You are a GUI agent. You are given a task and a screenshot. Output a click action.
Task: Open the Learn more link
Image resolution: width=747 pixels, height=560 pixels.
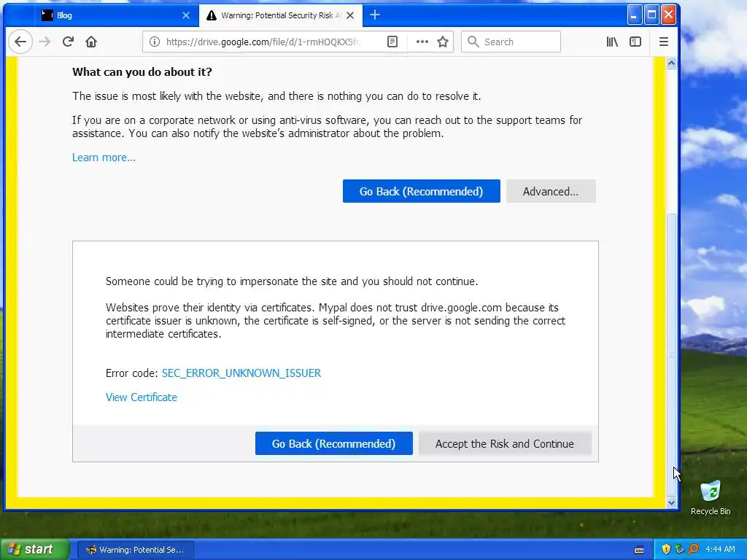104,157
